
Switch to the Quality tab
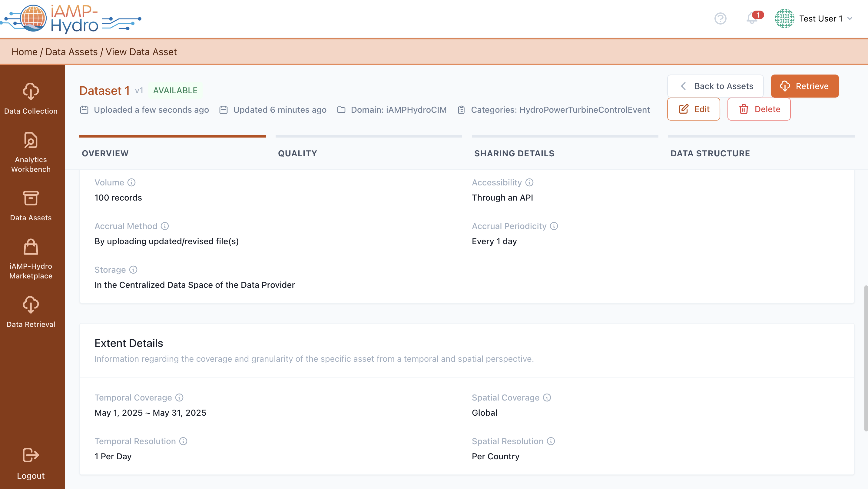(x=297, y=153)
